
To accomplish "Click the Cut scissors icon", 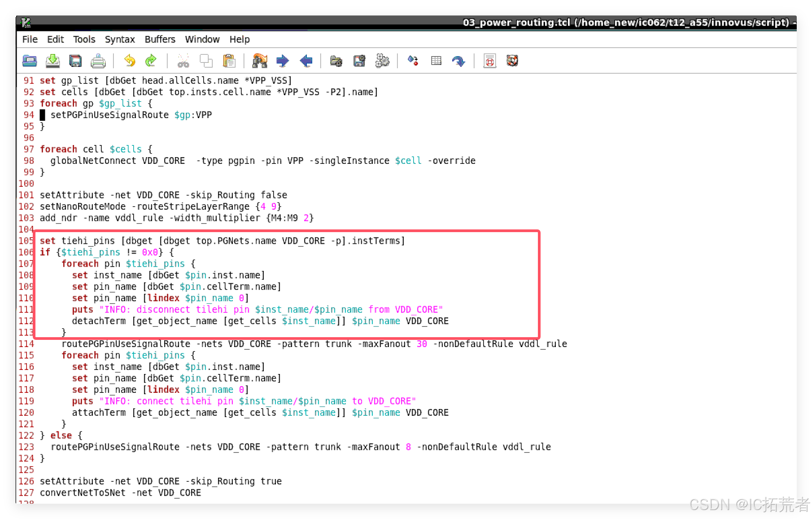I will (183, 61).
